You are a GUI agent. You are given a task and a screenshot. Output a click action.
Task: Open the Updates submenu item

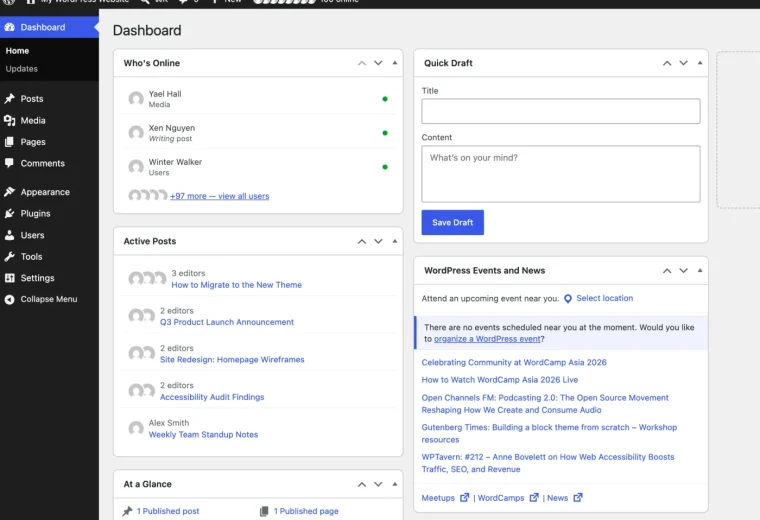[21, 69]
